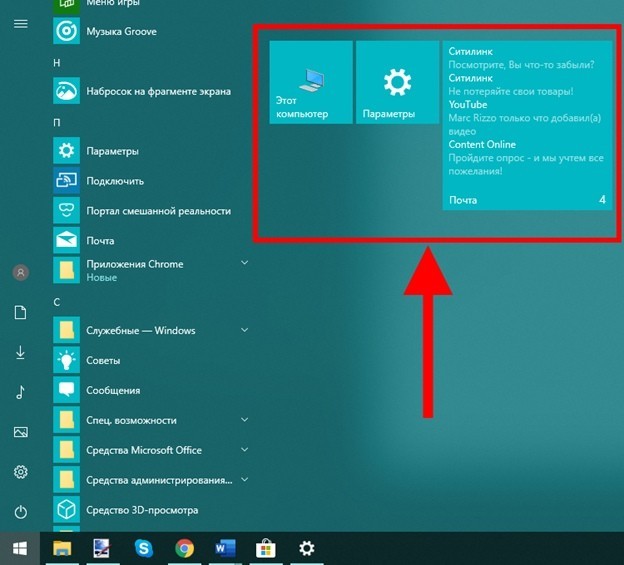The image size is (624, 565).
Task: Expand Средства Microsoft Office folder chevron
Action: click(x=245, y=450)
